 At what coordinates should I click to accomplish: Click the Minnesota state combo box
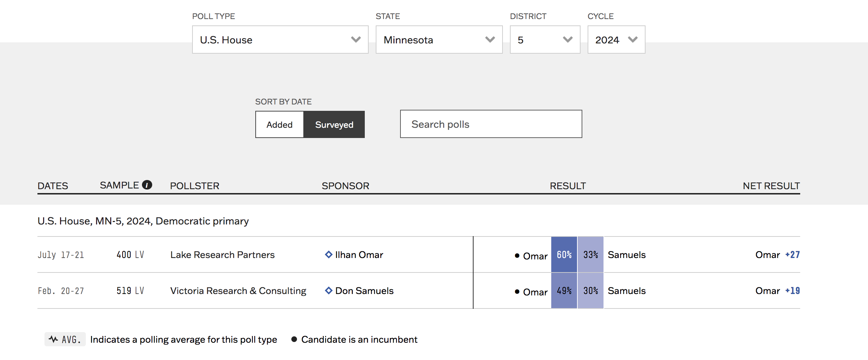click(x=439, y=40)
